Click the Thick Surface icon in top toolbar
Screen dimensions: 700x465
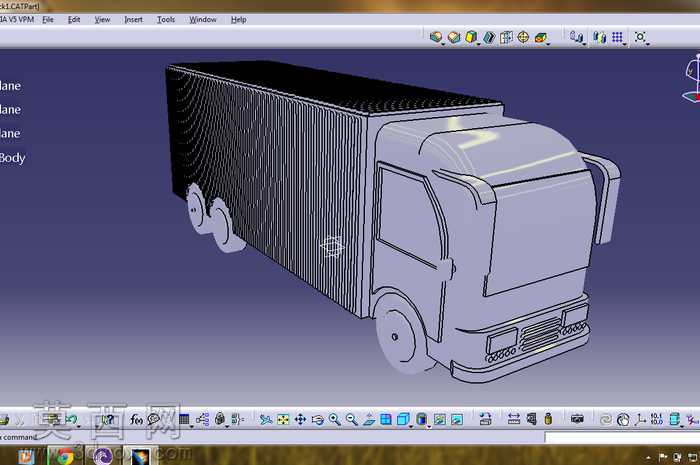[x=454, y=37]
